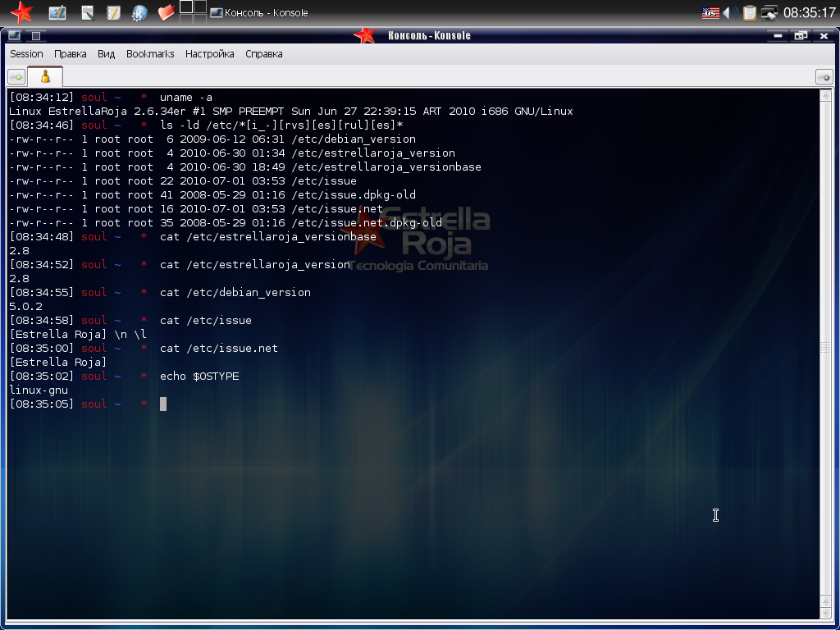The width and height of the screenshot is (840, 630).
Task: Switch to first virtual desktop in pager
Action: [x=186, y=7]
